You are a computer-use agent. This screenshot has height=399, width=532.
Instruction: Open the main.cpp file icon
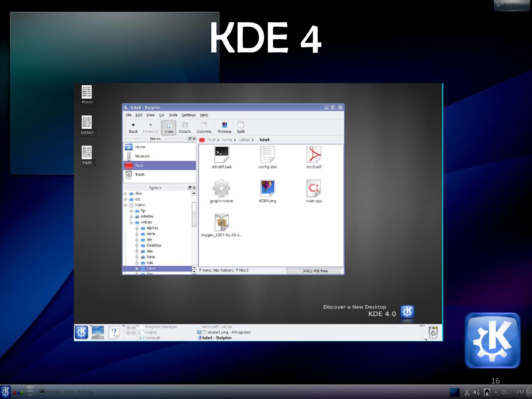314,188
